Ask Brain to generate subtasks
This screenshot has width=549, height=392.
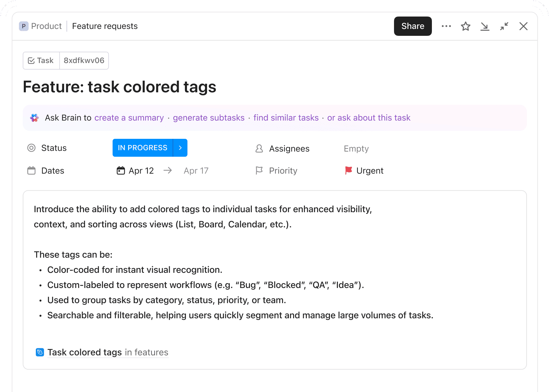click(209, 118)
